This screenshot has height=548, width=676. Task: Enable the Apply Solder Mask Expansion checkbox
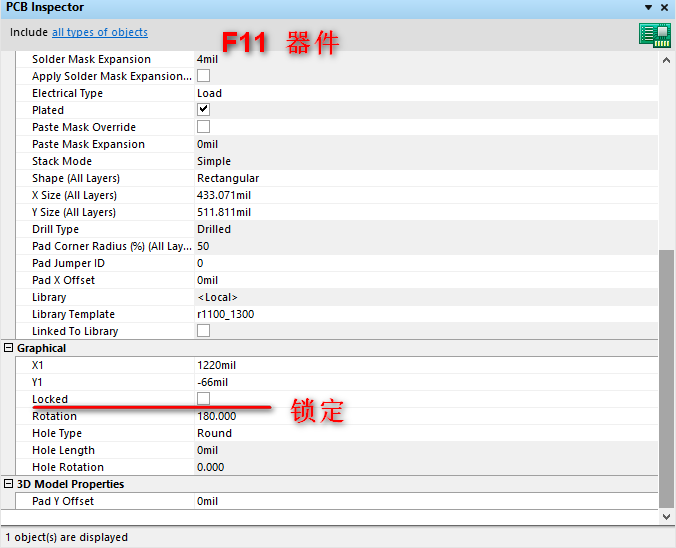(x=204, y=76)
